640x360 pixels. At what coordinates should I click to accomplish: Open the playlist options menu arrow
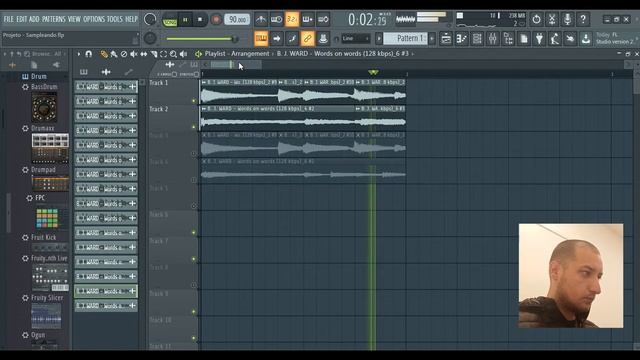79,54
